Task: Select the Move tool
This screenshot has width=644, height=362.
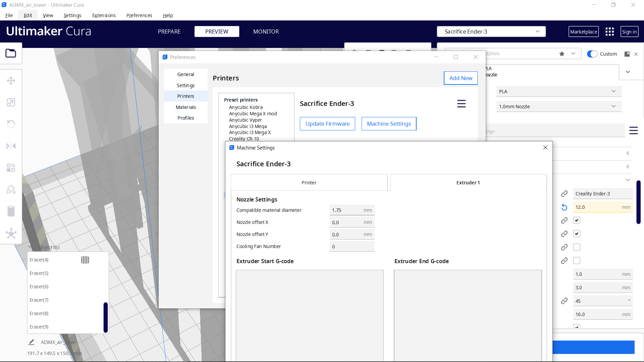Action: (11, 80)
